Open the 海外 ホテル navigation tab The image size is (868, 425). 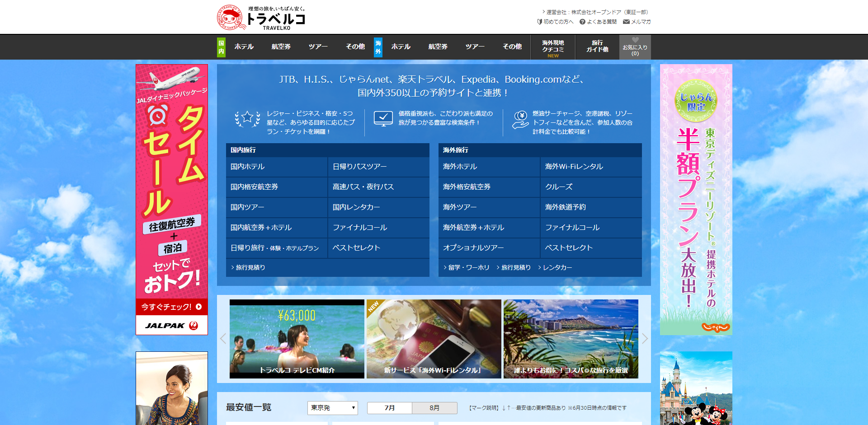401,47
